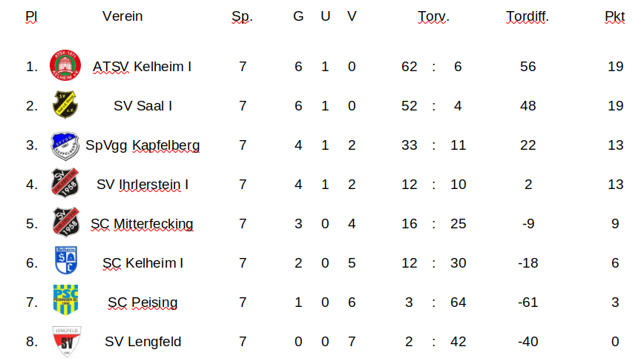Click the logo beside SV Ihrlerstein I
The height and width of the screenshot is (364, 644).
(65, 184)
